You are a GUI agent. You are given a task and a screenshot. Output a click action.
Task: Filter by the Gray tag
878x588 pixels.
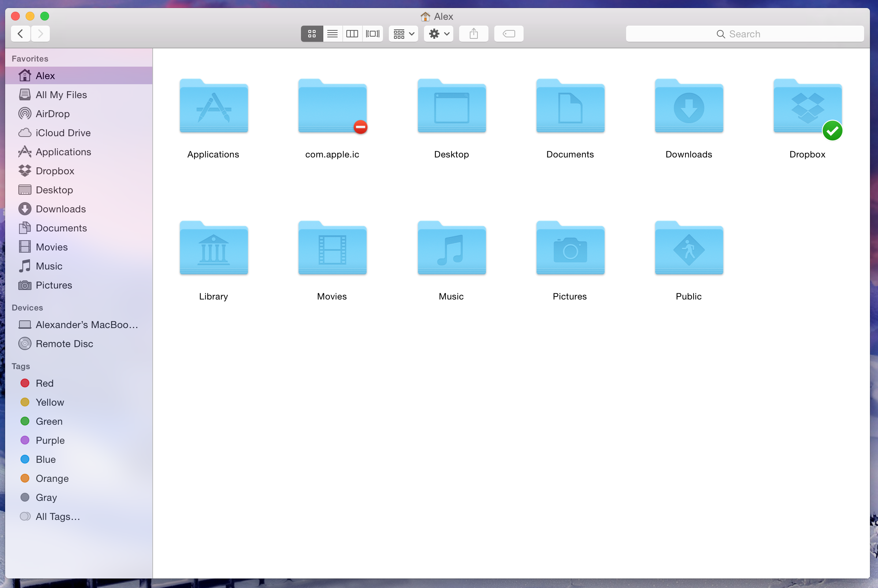click(79, 498)
